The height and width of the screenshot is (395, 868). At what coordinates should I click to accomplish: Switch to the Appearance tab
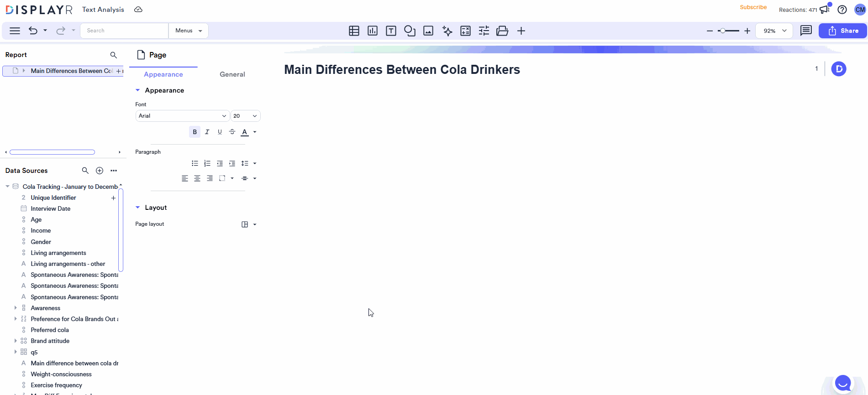click(163, 74)
